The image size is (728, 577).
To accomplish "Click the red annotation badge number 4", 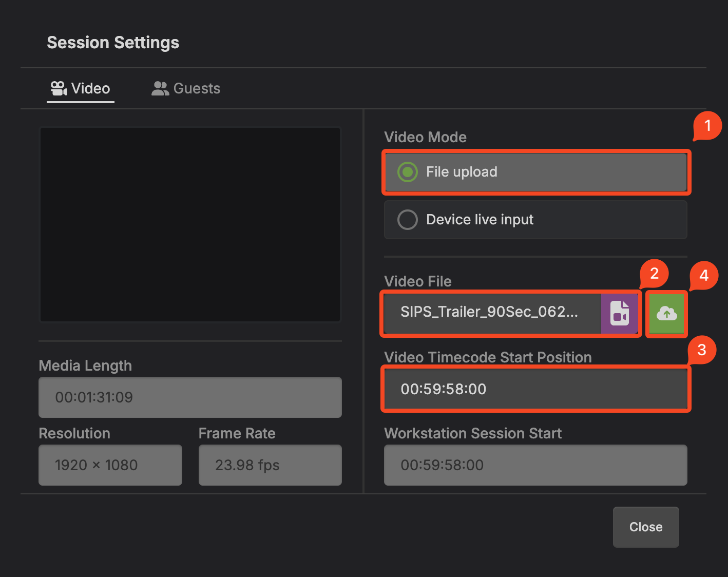I will (x=704, y=276).
